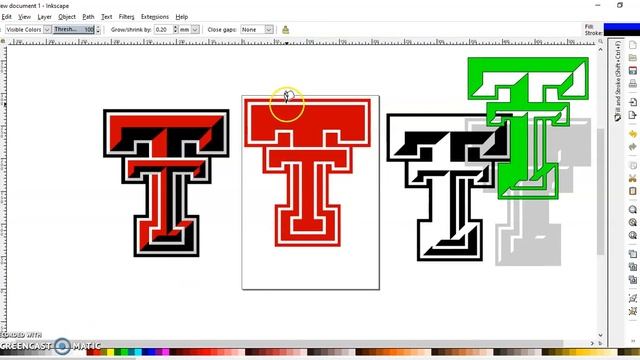Click the Export file icon

point(633,115)
